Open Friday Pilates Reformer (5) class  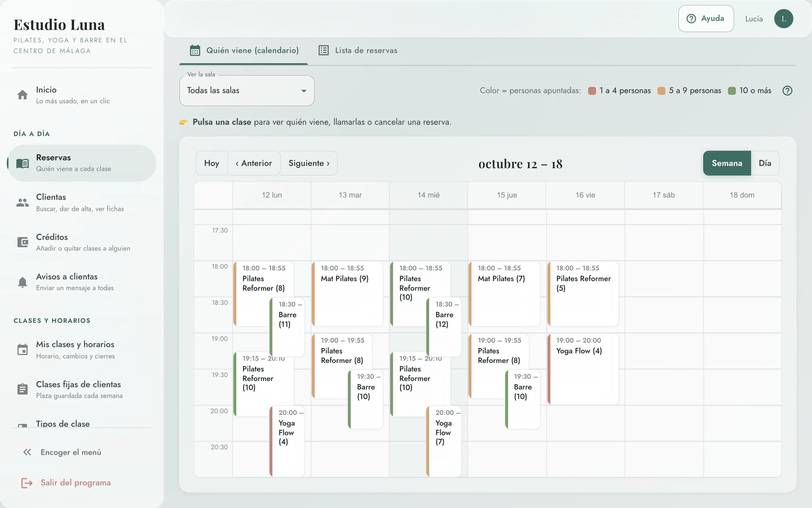pos(583,294)
